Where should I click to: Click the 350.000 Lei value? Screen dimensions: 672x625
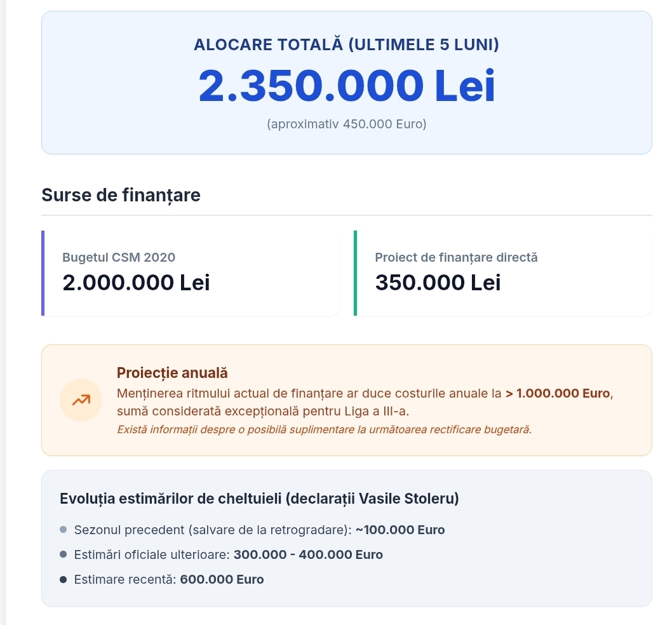(x=438, y=283)
